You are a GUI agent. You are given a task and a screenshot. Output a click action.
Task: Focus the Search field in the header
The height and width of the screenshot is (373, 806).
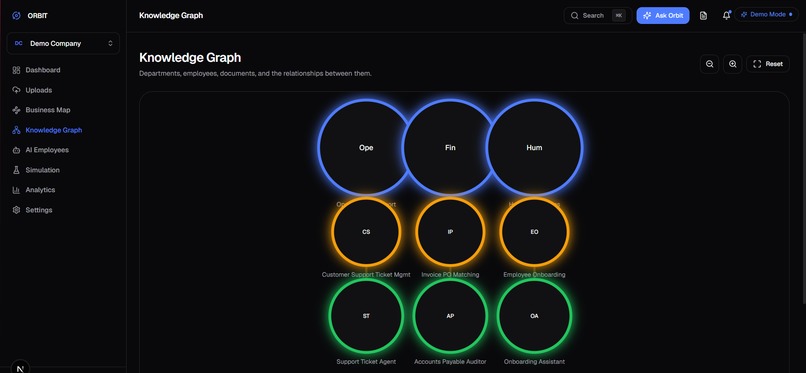coord(598,15)
